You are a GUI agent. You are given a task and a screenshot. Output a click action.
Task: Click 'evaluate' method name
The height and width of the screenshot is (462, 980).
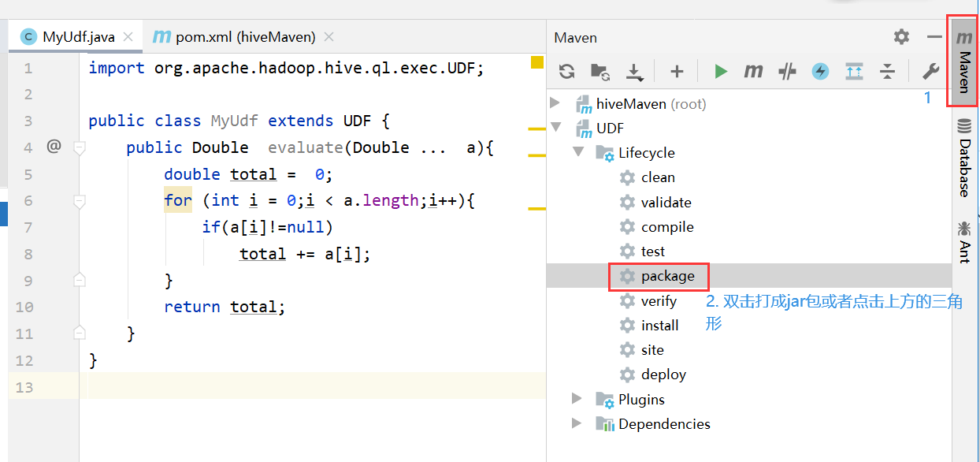point(306,147)
